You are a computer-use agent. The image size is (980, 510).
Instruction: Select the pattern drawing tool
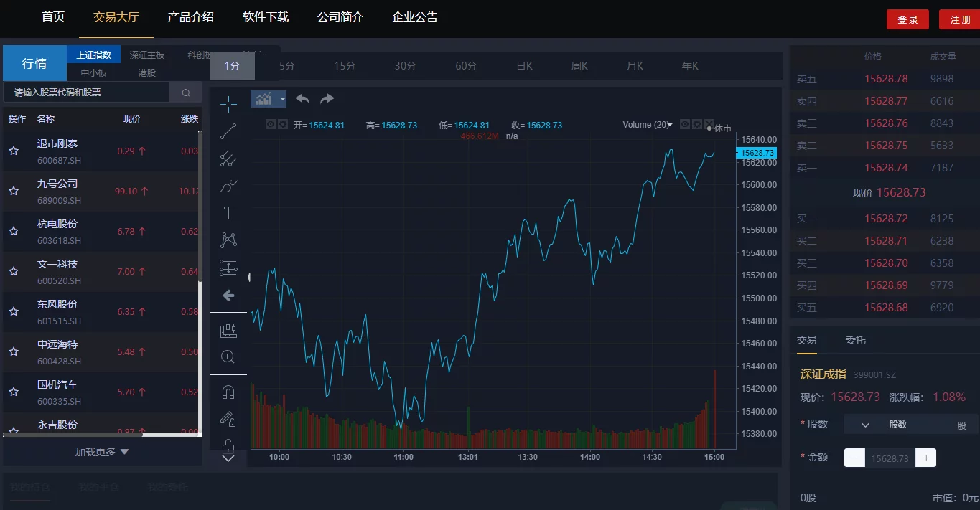pyautogui.click(x=228, y=240)
